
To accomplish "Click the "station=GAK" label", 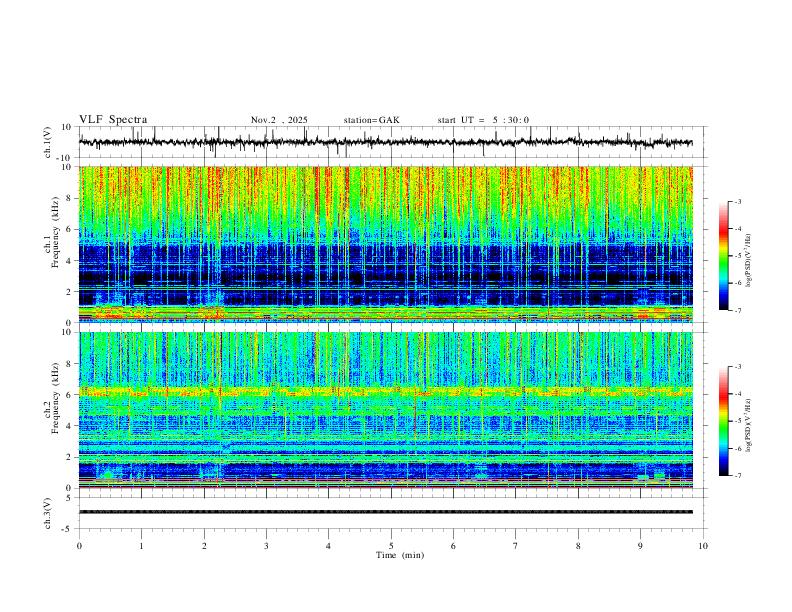I will pyautogui.click(x=371, y=120).
